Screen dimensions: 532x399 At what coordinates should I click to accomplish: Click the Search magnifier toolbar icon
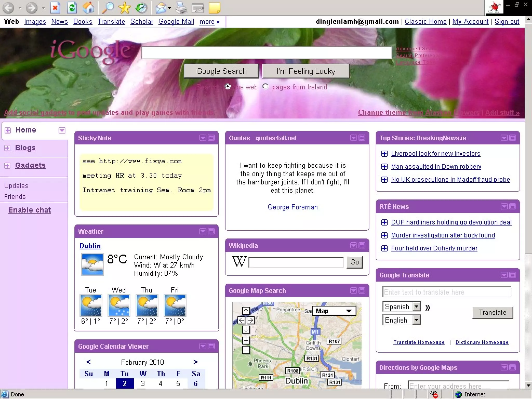tap(108, 8)
